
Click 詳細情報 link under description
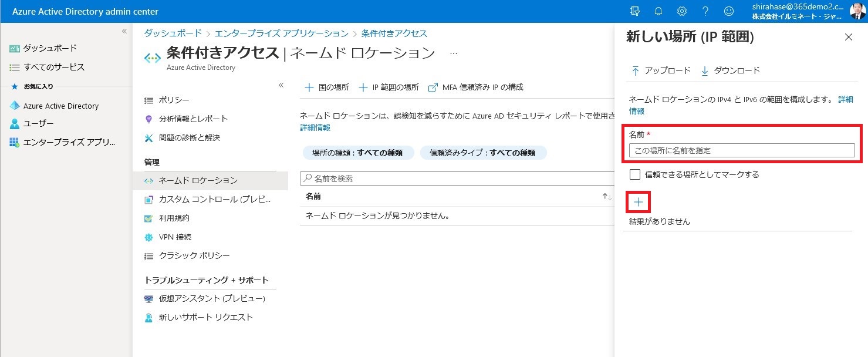pyautogui.click(x=315, y=127)
